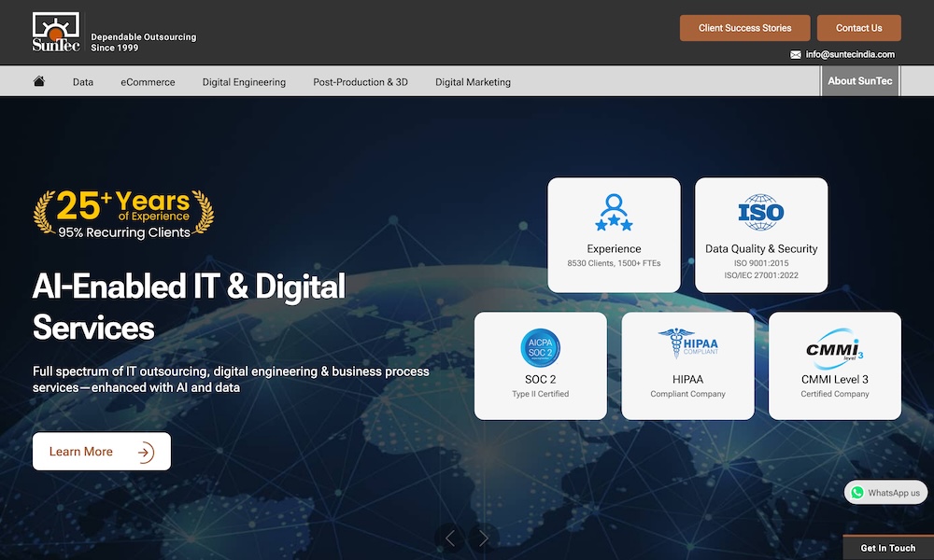Click the Experience card title

tap(614, 249)
